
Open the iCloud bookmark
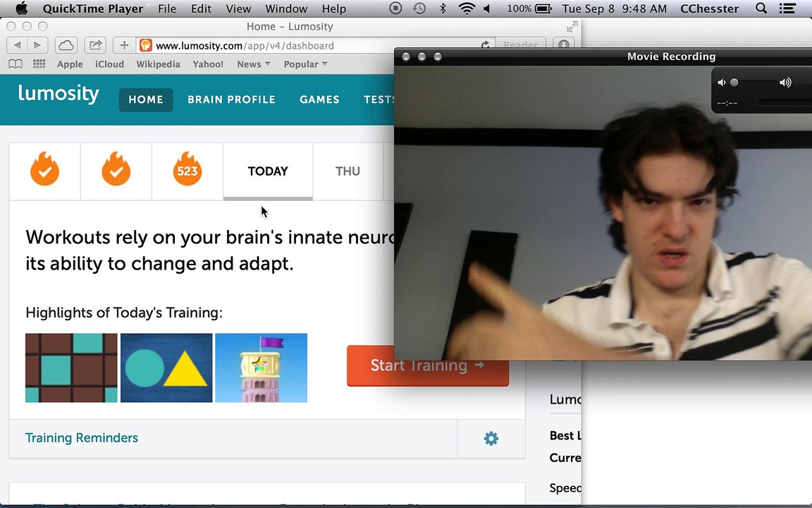click(x=109, y=64)
